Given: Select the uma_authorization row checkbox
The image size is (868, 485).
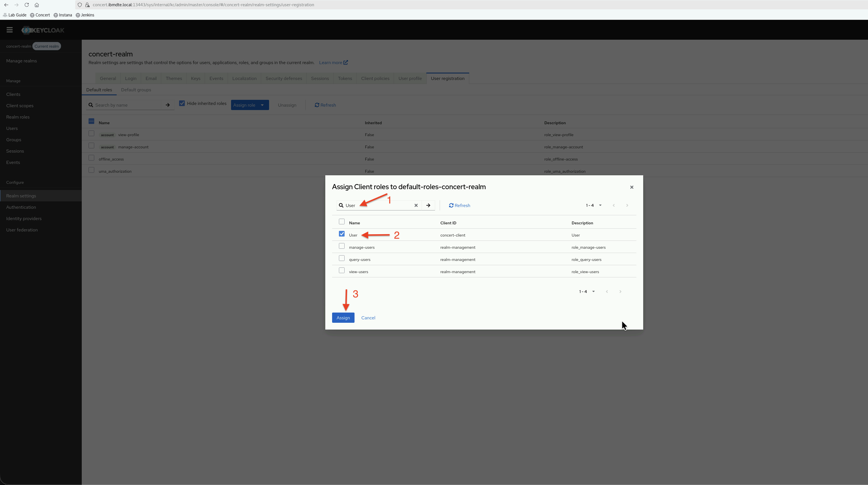Looking at the screenshot, I should 91,170.
